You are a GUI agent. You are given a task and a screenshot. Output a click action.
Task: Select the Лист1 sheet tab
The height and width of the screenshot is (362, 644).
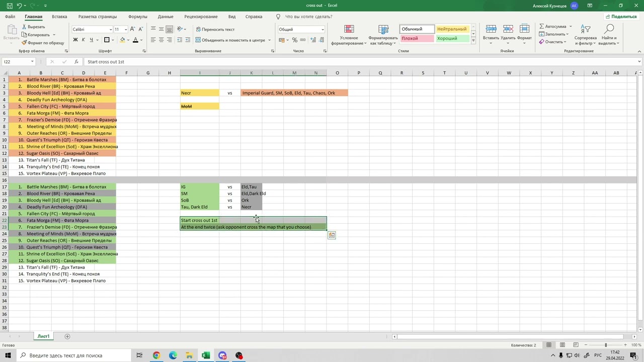pos(43,336)
